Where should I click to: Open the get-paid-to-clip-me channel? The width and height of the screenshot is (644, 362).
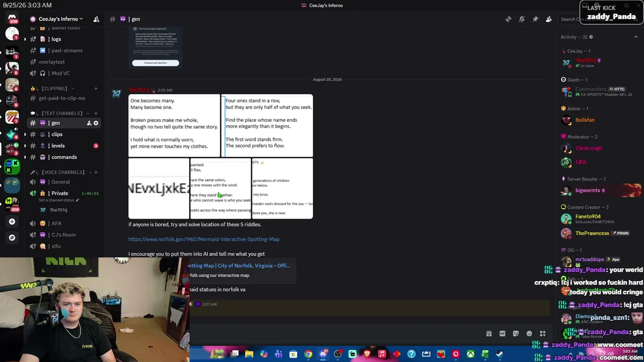[64, 98]
